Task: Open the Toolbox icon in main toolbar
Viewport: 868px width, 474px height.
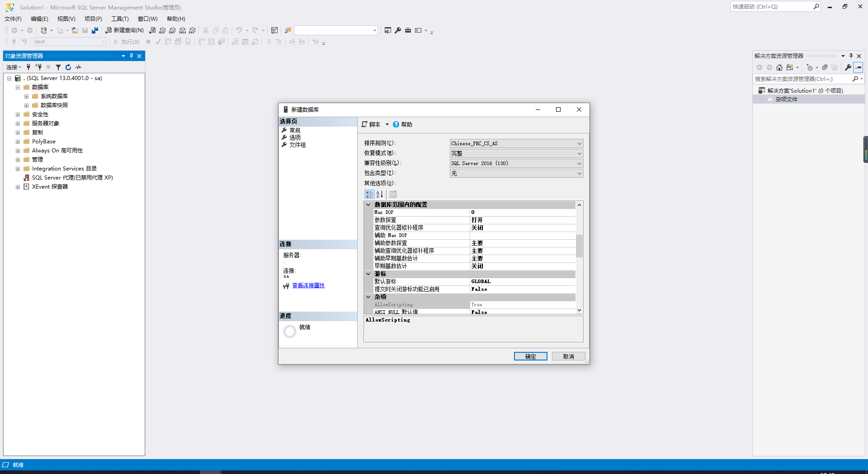Action: pos(408,30)
